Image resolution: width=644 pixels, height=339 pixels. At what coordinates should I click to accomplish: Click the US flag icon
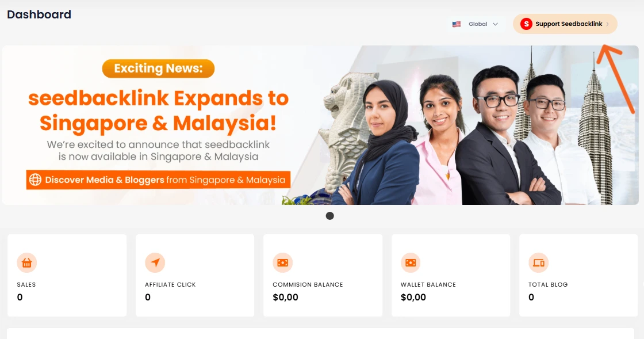457,24
